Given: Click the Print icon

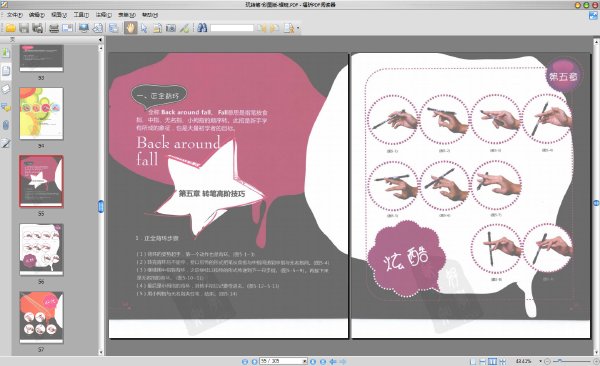Looking at the screenshot, I should (x=54, y=28).
